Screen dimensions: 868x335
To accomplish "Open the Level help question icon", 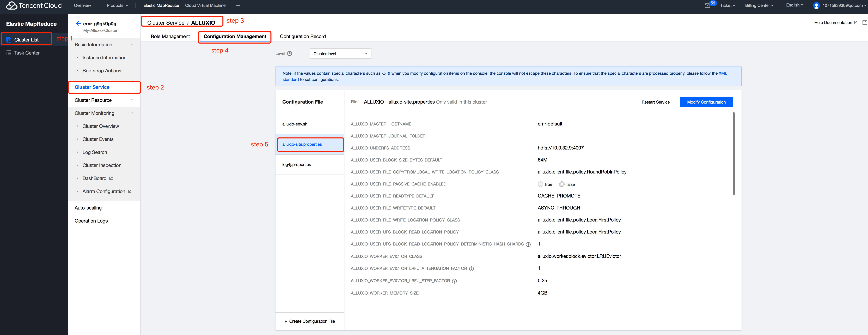I will (x=289, y=54).
